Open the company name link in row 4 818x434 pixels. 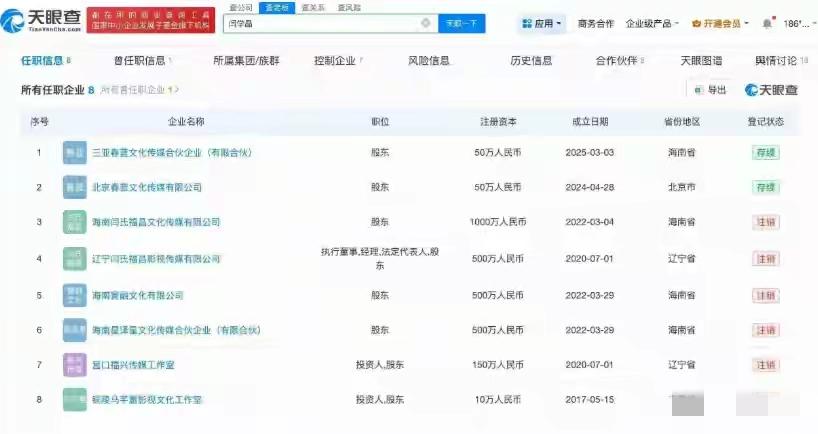tap(156, 259)
